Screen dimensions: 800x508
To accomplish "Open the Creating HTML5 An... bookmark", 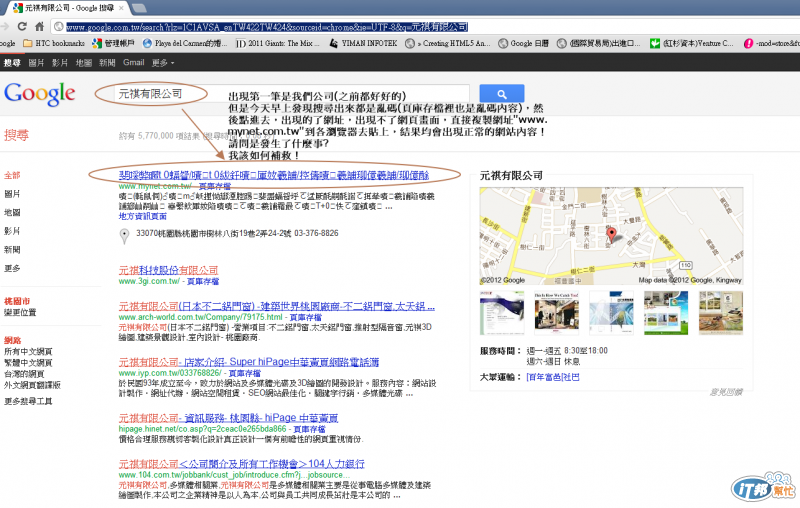I will coord(448,43).
